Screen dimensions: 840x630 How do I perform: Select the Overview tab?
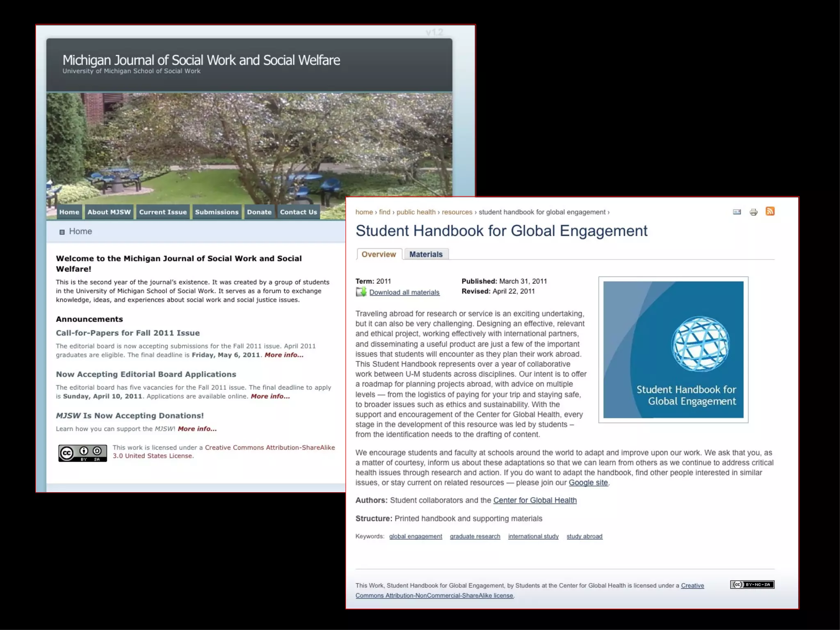[379, 254]
